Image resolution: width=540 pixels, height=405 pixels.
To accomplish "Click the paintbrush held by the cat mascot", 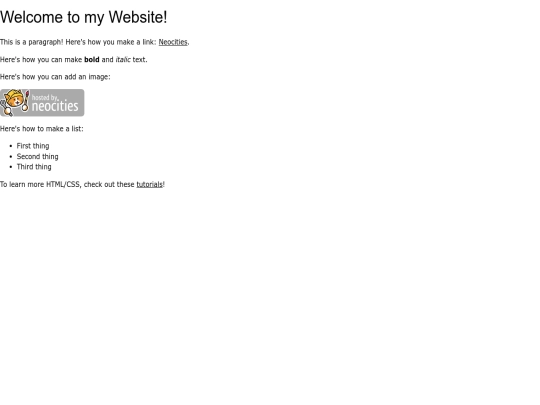I will point(26,100).
